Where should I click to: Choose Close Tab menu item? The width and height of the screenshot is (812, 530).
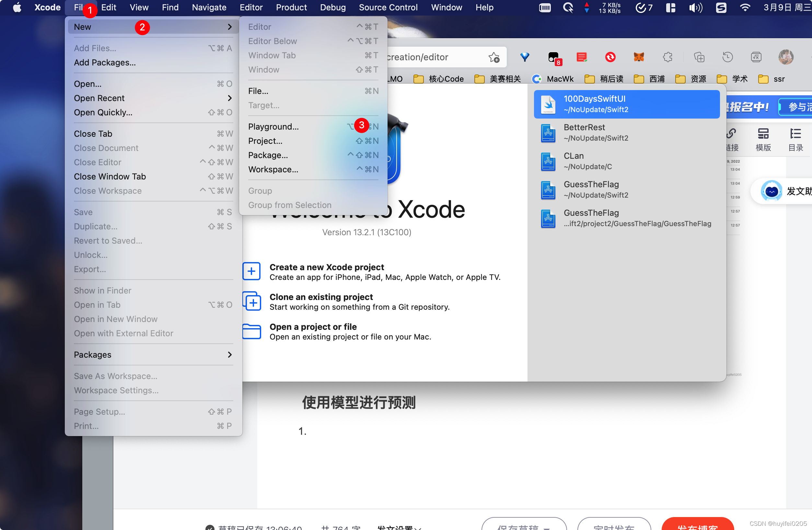click(x=153, y=134)
